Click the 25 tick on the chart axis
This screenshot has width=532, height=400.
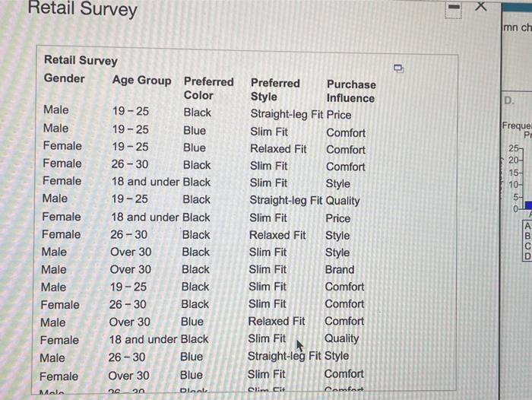coord(513,148)
